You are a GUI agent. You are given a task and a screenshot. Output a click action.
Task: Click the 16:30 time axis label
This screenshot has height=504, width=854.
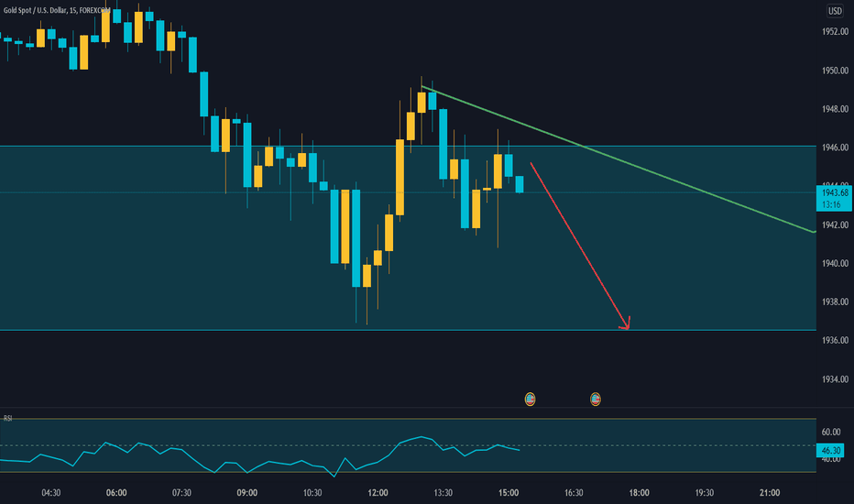[x=574, y=493]
